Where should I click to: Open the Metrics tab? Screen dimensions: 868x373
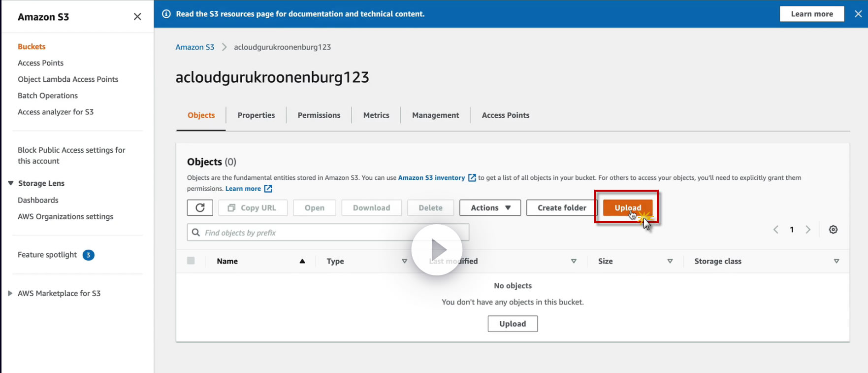[376, 115]
